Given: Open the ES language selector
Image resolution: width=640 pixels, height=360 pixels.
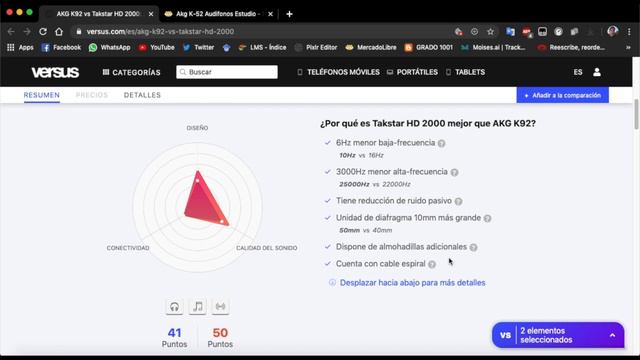Looking at the screenshot, I should pyautogui.click(x=578, y=72).
